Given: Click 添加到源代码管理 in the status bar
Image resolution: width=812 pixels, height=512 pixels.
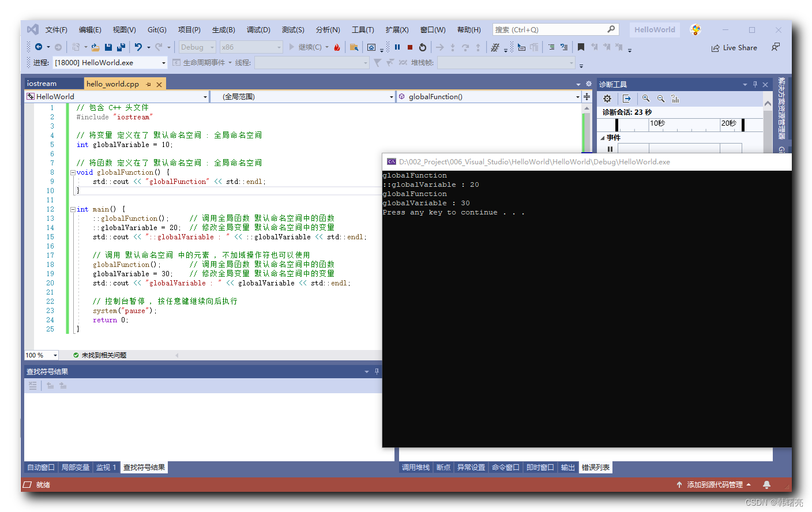Looking at the screenshot, I should tap(714, 485).
